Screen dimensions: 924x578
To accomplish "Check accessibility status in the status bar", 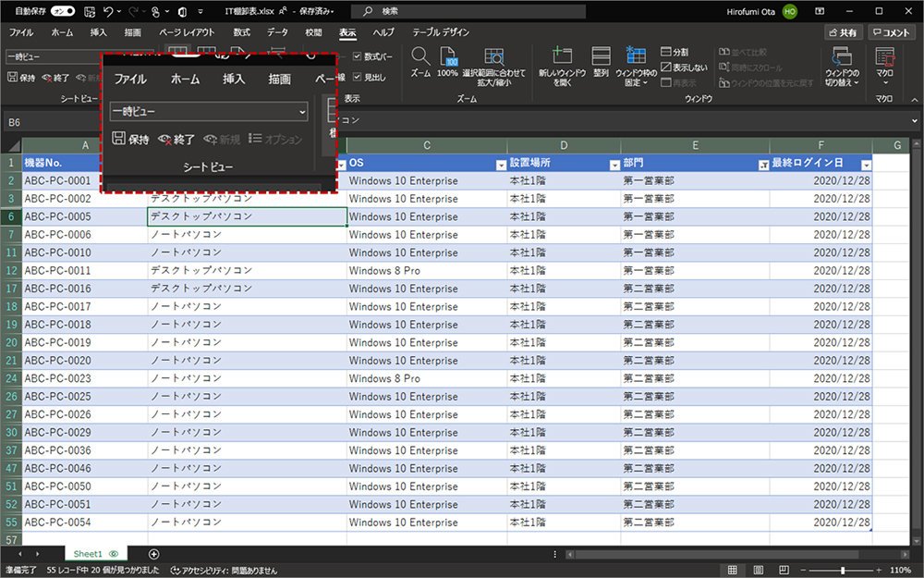I will point(224,571).
